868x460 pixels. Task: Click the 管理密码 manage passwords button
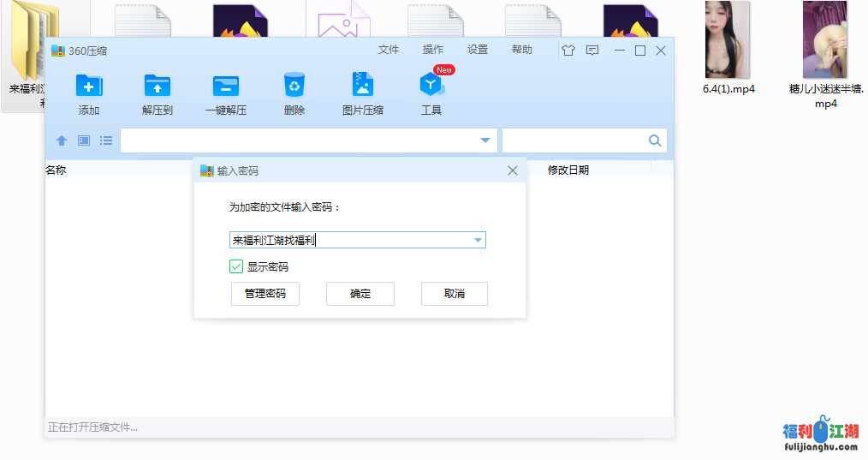click(265, 294)
